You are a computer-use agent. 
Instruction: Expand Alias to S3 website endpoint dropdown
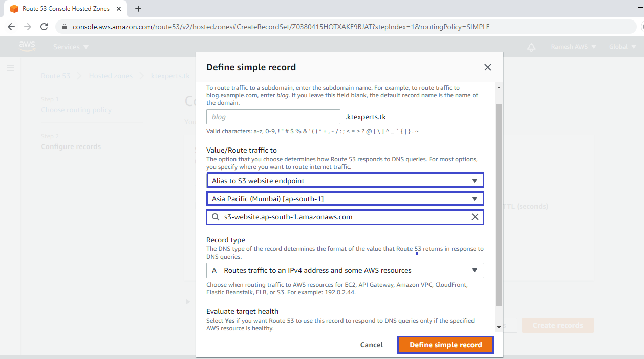click(345, 180)
